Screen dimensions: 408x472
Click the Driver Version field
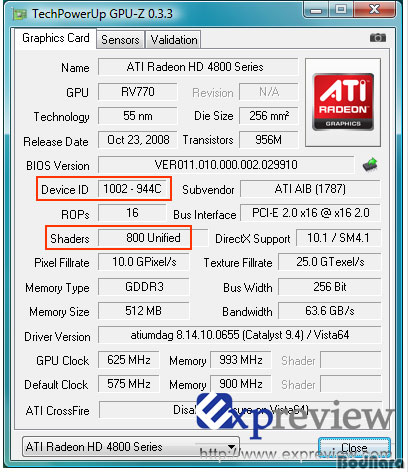(x=239, y=335)
